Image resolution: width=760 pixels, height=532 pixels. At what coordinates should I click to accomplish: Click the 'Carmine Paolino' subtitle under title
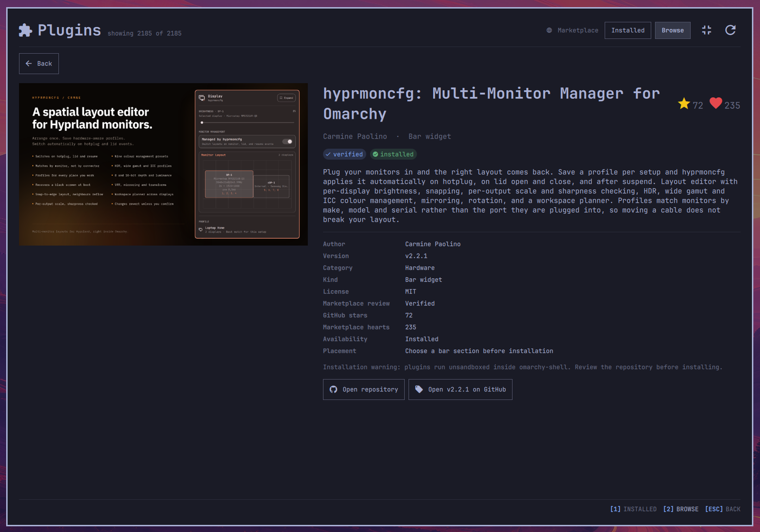coord(355,136)
